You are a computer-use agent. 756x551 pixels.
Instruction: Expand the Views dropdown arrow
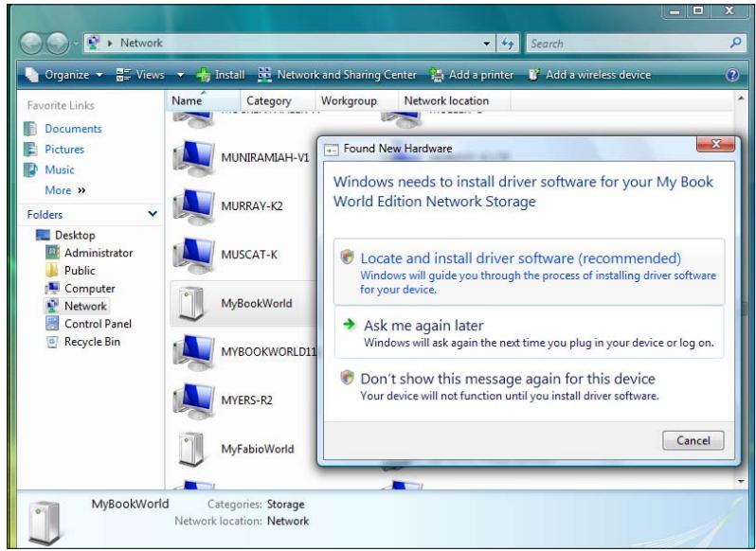180,75
